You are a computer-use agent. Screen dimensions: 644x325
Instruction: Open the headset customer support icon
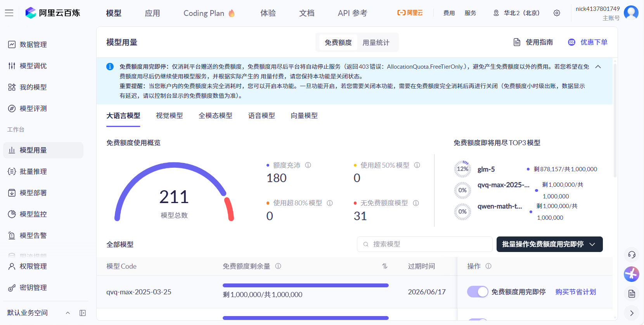pyautogui.click(x=632, y=255)
